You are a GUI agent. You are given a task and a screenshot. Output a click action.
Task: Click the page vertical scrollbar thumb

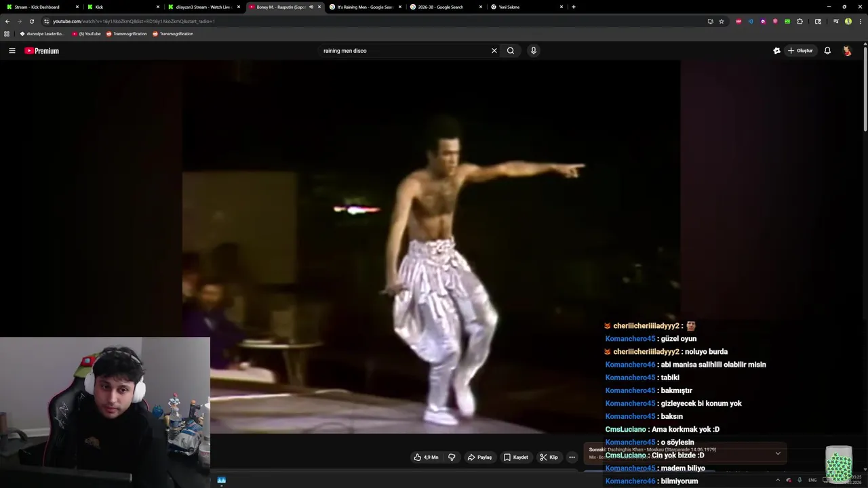[865, 88]
